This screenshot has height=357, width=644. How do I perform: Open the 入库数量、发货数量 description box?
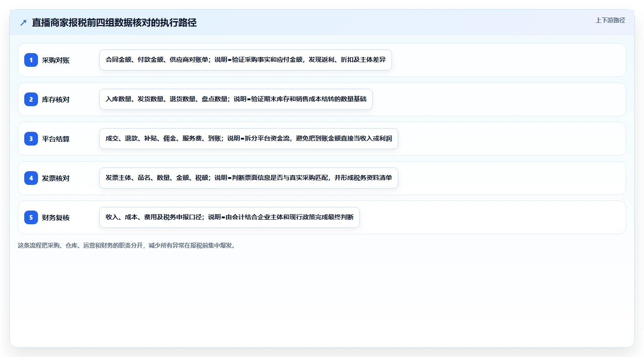point(236,99)
